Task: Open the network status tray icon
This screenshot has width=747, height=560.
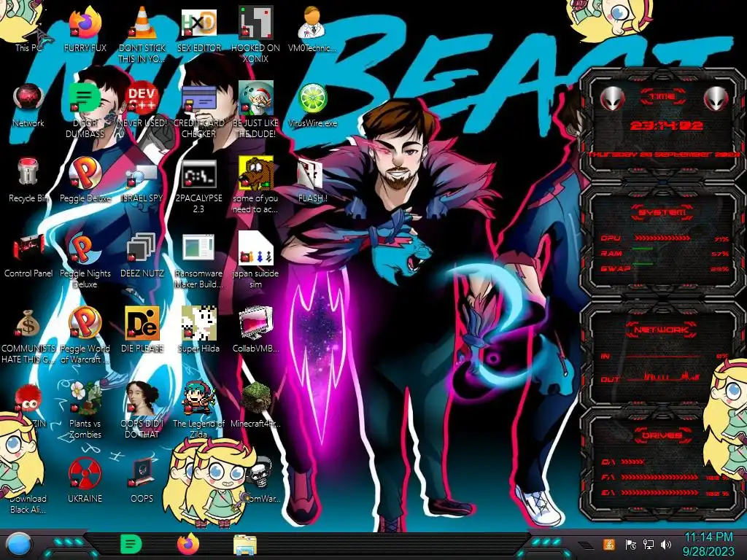Action: click(649, 544)
